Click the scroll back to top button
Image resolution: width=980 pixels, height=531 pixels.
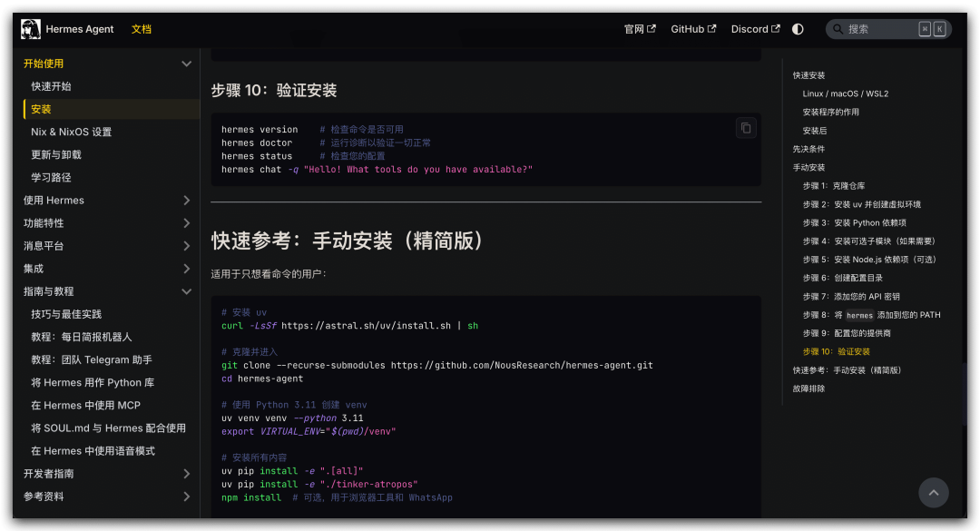933,493
